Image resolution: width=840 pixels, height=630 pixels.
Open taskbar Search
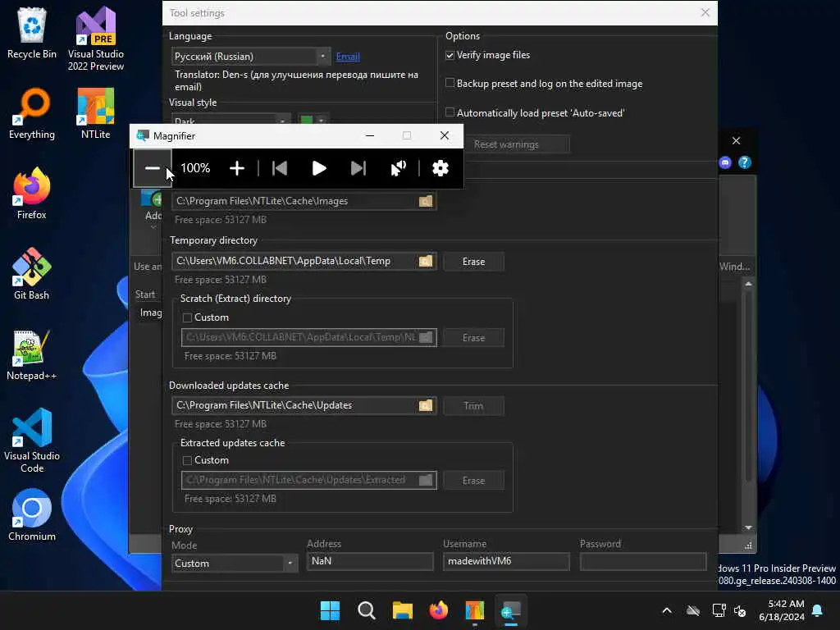pyautogui.click(x=367, y=610)
